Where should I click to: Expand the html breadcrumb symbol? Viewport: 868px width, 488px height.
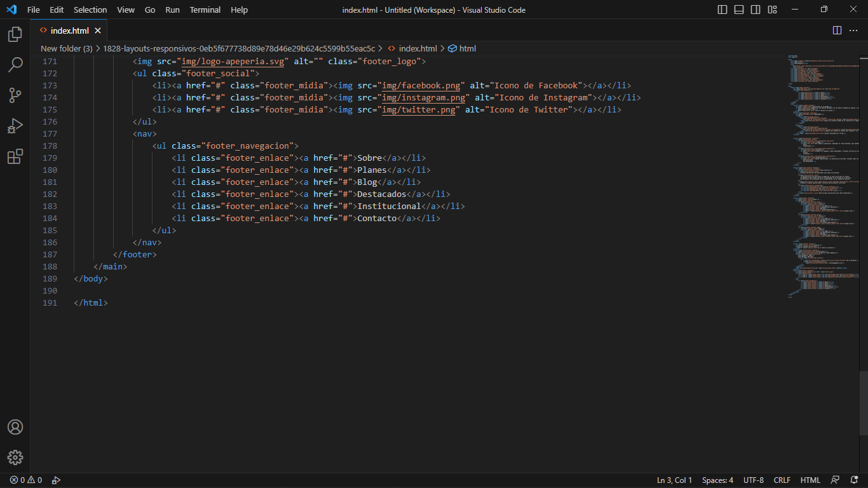pos(467,48)
